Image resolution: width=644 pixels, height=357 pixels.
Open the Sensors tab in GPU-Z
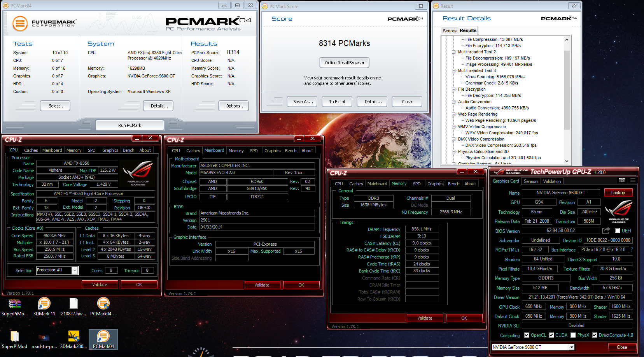531,181
